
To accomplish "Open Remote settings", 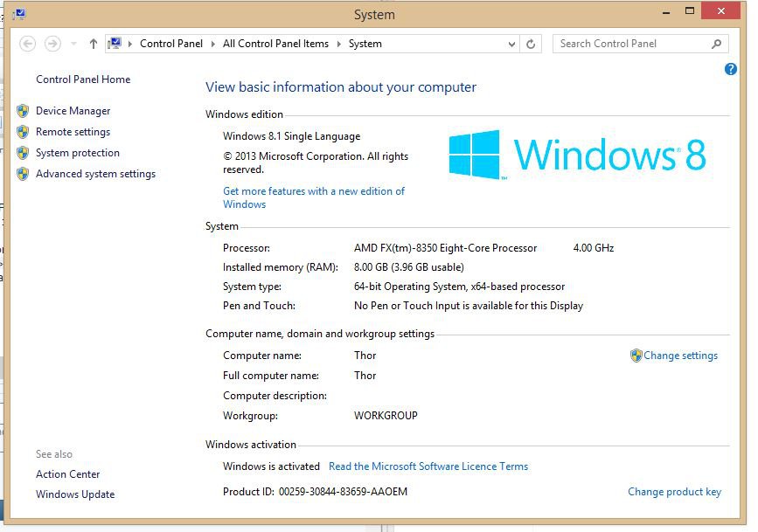I will click(x=73, y=132).
